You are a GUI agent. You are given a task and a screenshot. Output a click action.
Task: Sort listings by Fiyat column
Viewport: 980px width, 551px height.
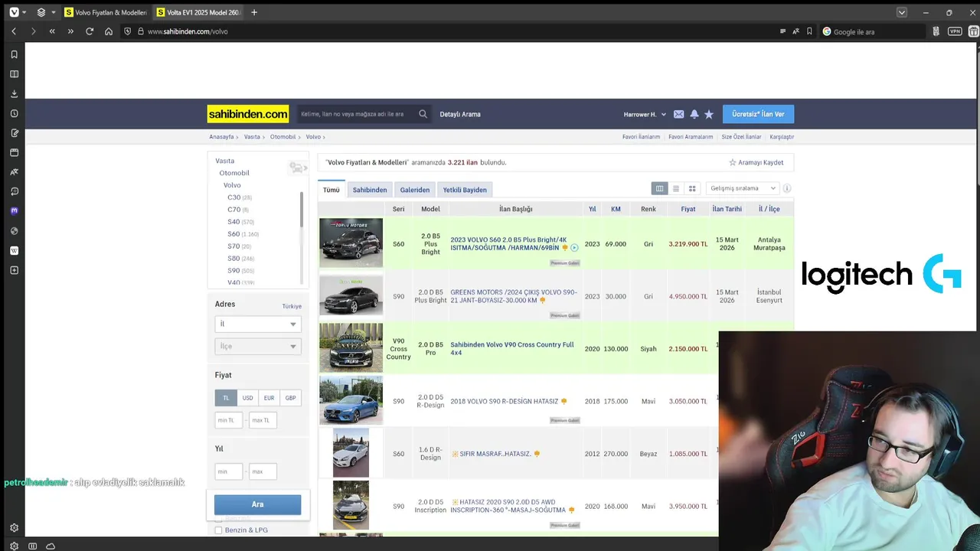[688, 209]
